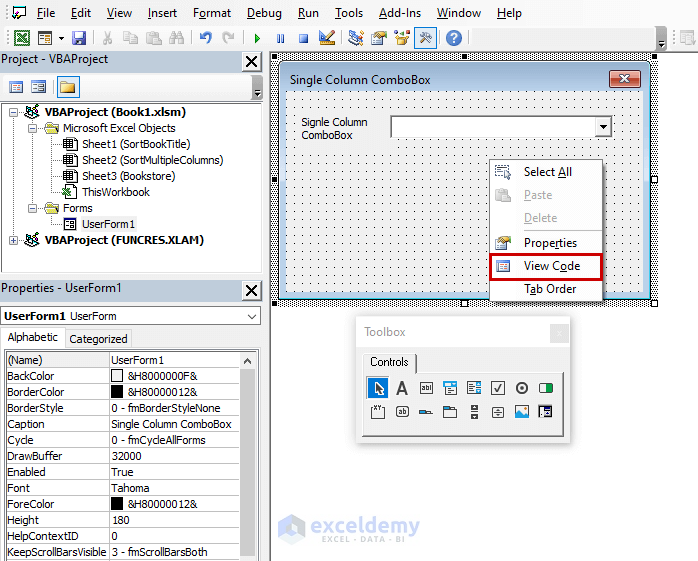This screenshot has width=698, height=561.
Task: Click the BorderColor black swatch
Action: click(x=117, y=392)
